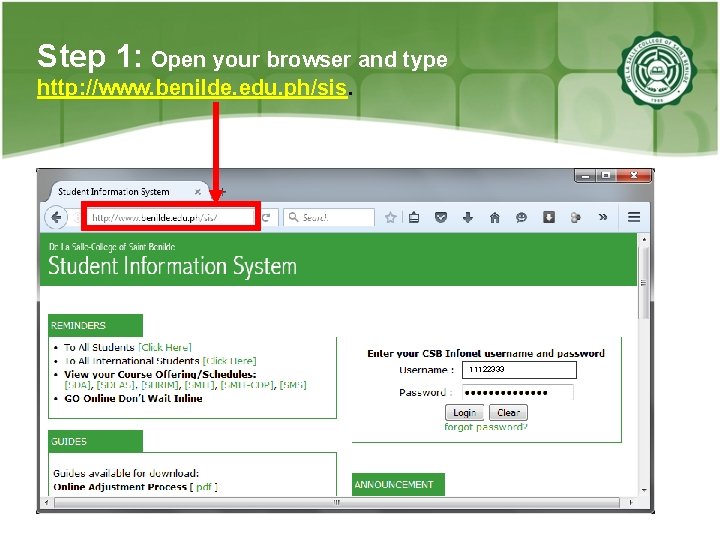Click the horizontal scrollbar thumb
The height and width of the screenshot is (540, 720).
click(x=337, y=502)
